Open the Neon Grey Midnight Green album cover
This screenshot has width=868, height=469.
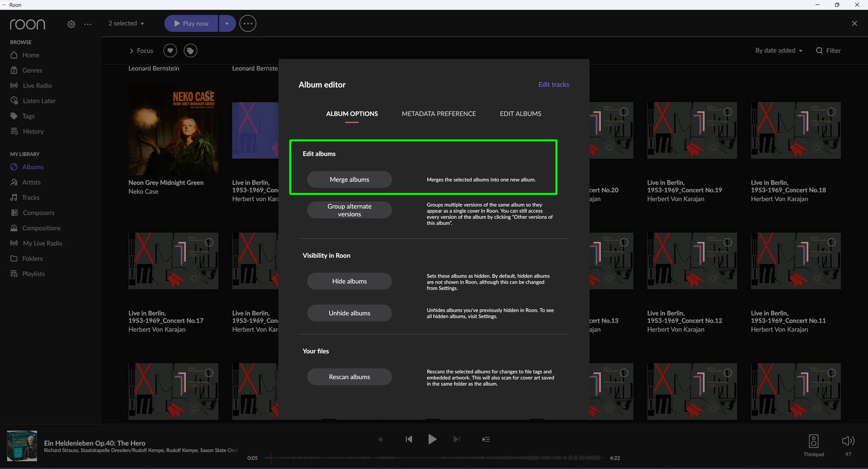point(173,131)
